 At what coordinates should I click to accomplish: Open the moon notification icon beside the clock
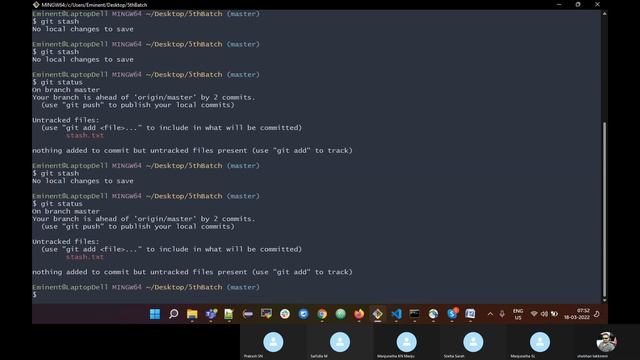point(597,314)
